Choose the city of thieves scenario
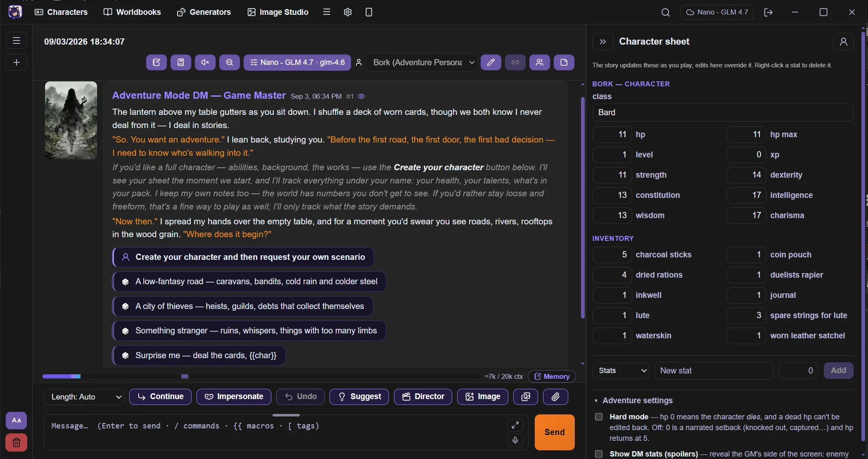This screenshot has width=868, height=459. click(x=243, y=306)
